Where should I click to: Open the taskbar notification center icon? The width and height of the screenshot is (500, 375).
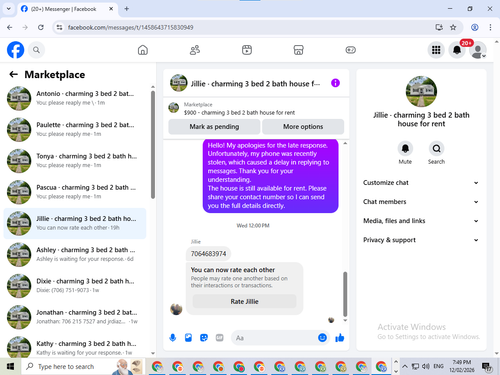pos(487,367)
